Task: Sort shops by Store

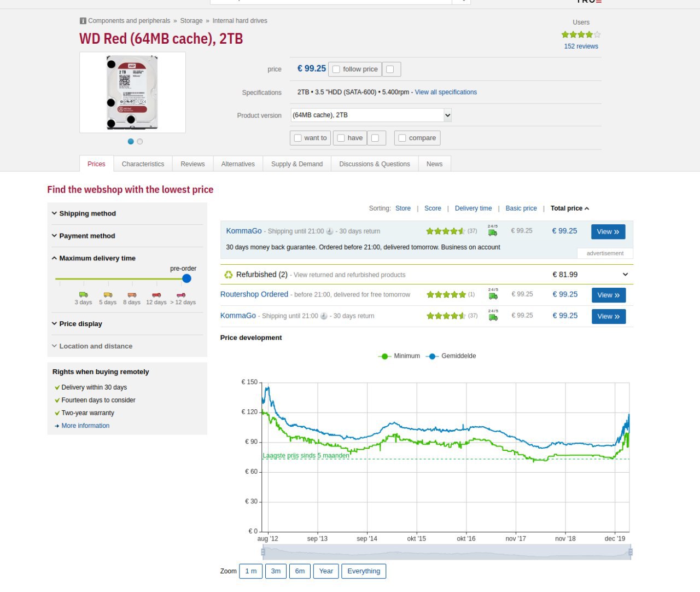Action: (403, 208)
